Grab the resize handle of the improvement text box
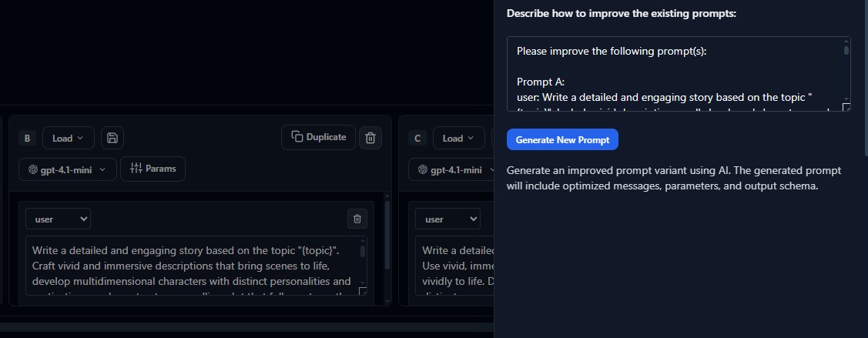 coord(846,107)
